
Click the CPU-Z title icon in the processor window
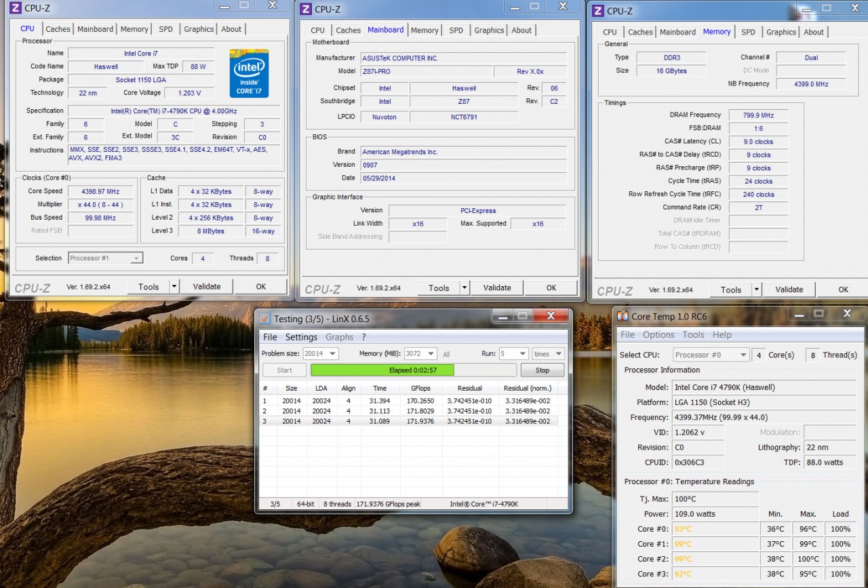pyautogui.click(x=16, y=8)
